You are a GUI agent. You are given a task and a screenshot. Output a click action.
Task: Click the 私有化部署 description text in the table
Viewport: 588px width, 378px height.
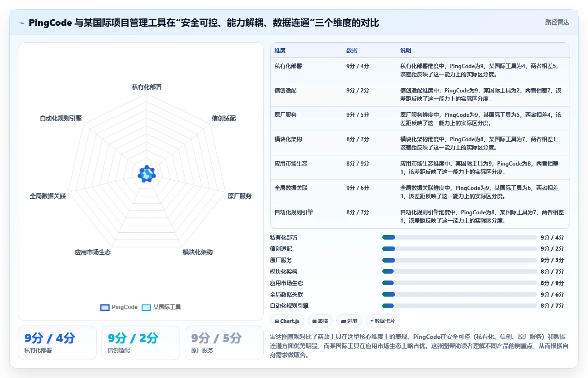pos(481,70)
